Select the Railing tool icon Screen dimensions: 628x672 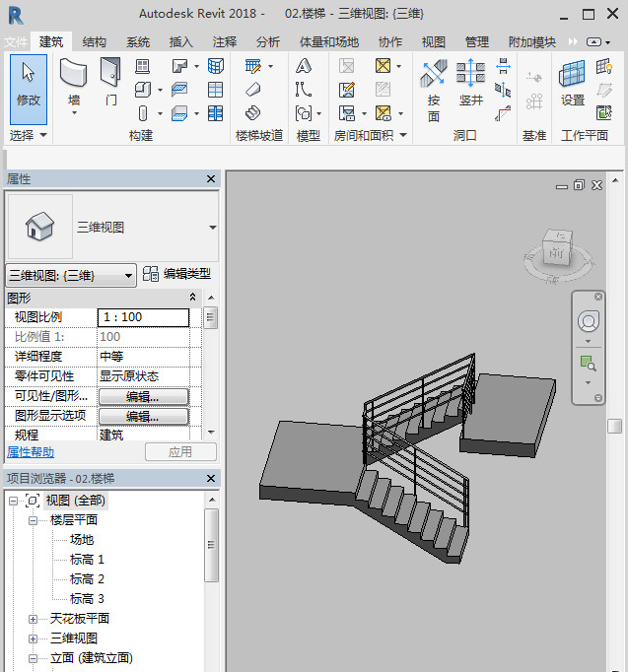(x=253, y=66)
